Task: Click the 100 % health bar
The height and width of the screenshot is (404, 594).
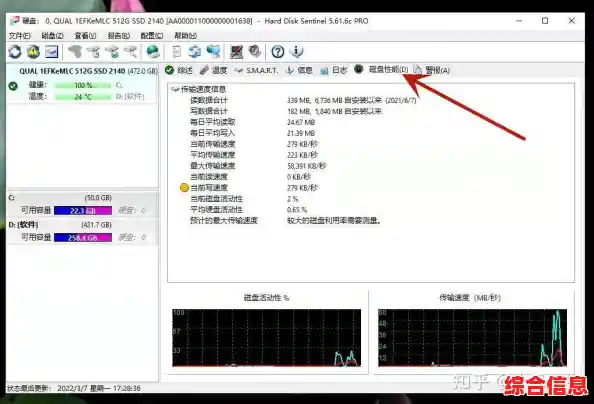Action: tap(83, 85)
